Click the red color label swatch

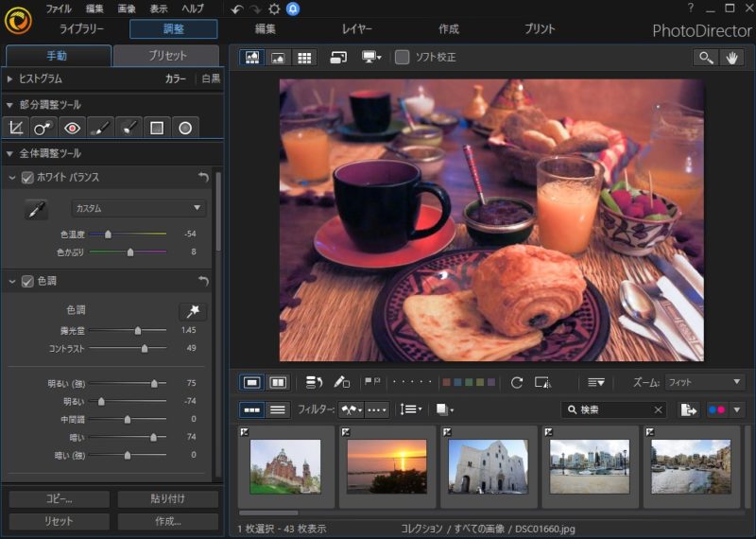coord(446,383)
